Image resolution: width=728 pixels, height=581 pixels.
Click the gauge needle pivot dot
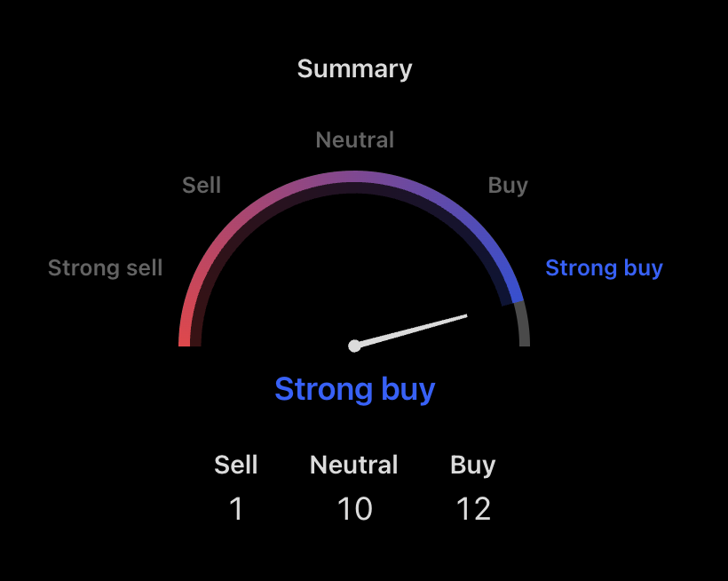355,346
